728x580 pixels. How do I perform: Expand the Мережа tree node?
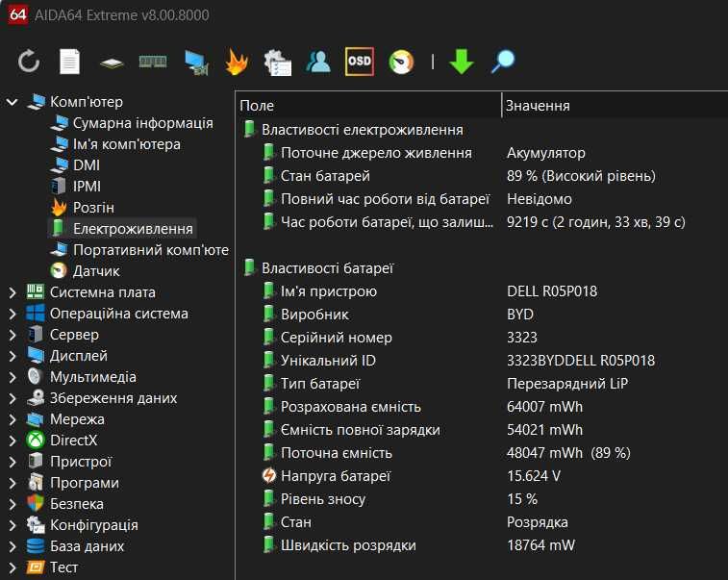[x=13, y=419]
